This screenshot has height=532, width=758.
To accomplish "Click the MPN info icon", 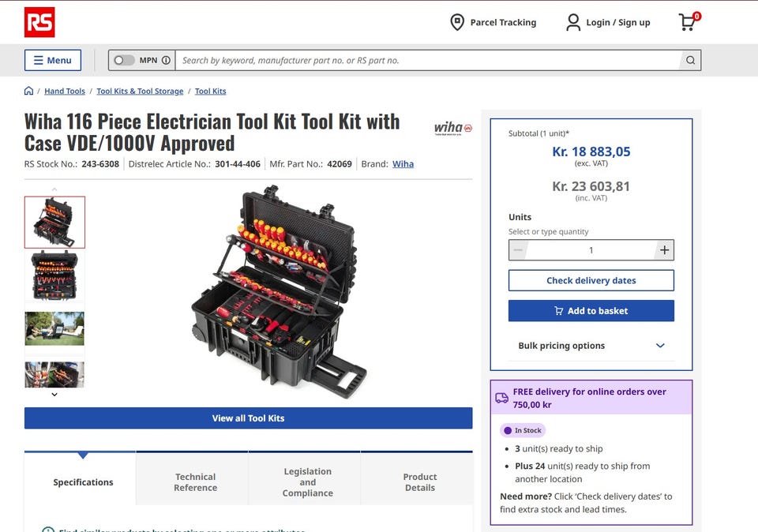I will (166, 61).
